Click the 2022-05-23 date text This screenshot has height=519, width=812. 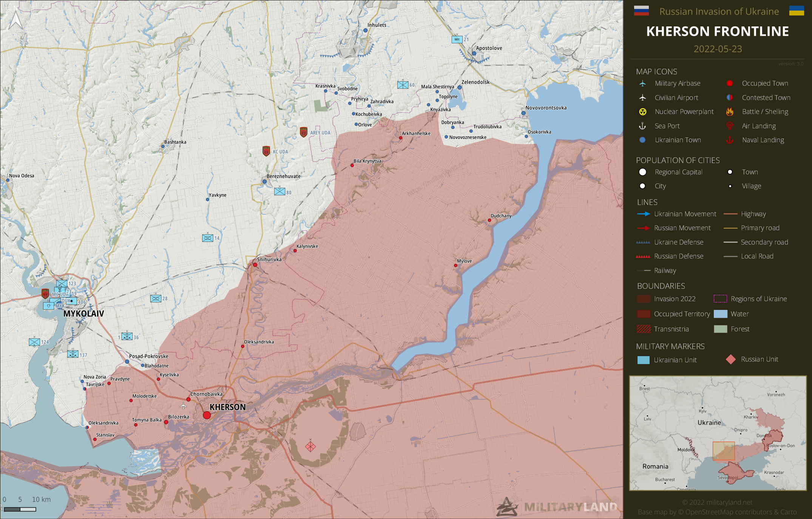click(x=718, y=49)
